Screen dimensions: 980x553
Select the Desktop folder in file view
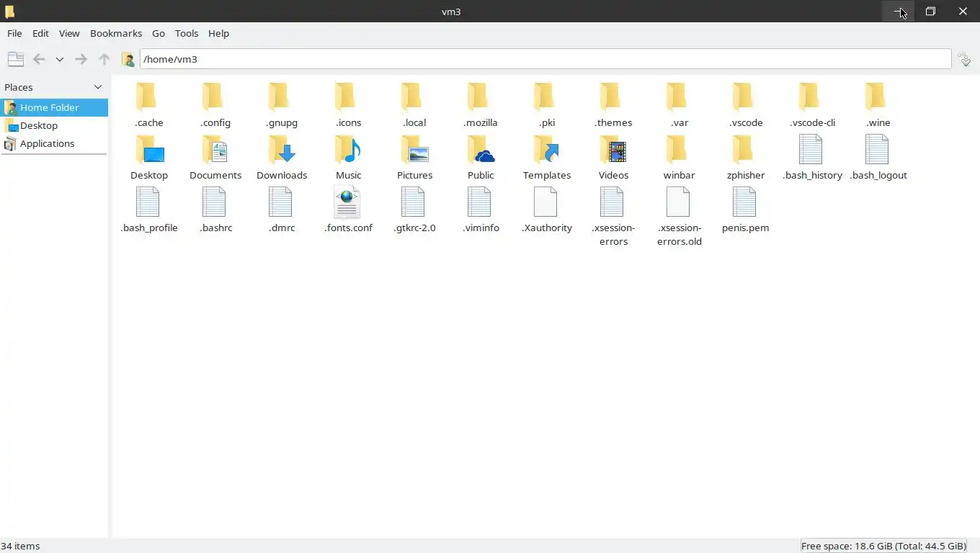coord(149,150)
